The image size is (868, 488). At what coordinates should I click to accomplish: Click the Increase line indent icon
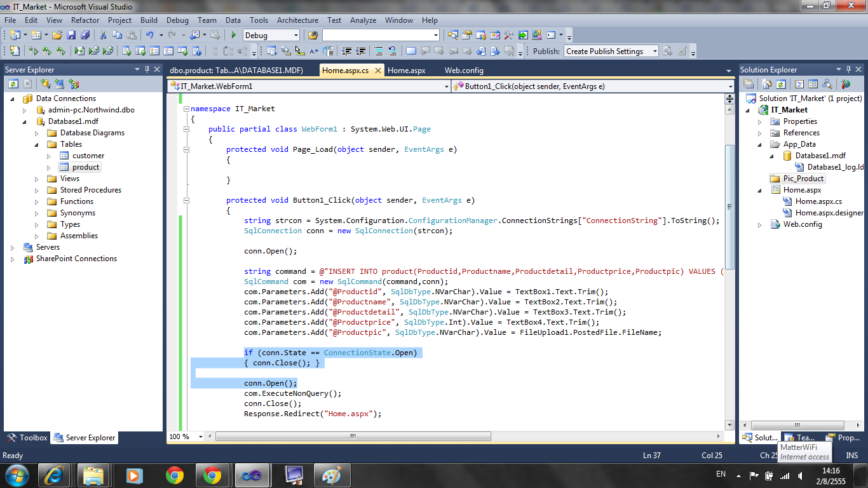(361, 51)
